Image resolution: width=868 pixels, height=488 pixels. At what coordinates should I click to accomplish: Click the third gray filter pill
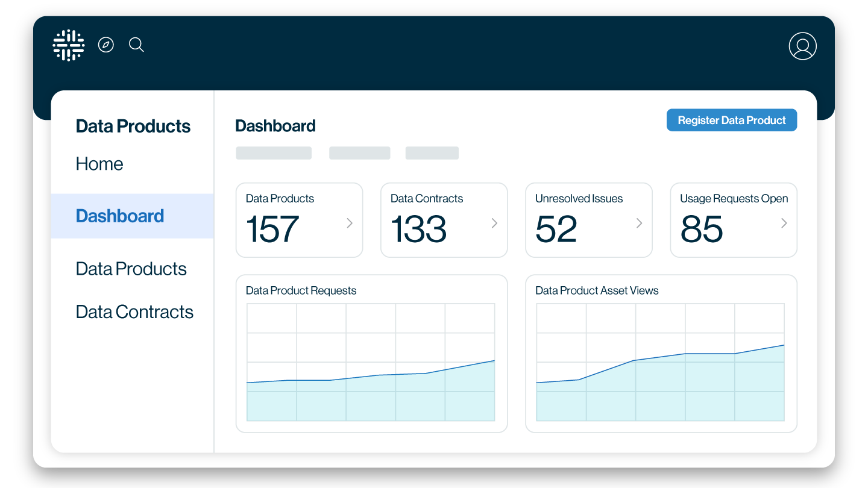pos(432,152)
